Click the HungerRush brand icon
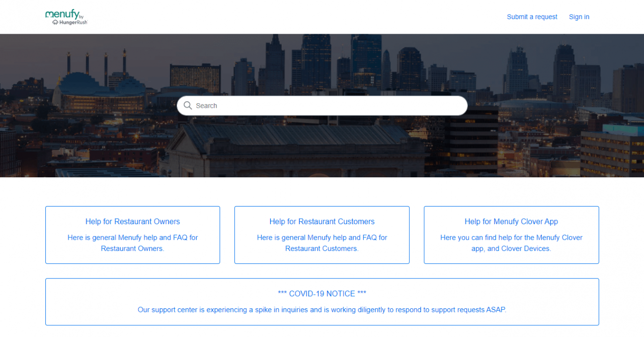Screen dimensions: 644x337 (55, 22)
